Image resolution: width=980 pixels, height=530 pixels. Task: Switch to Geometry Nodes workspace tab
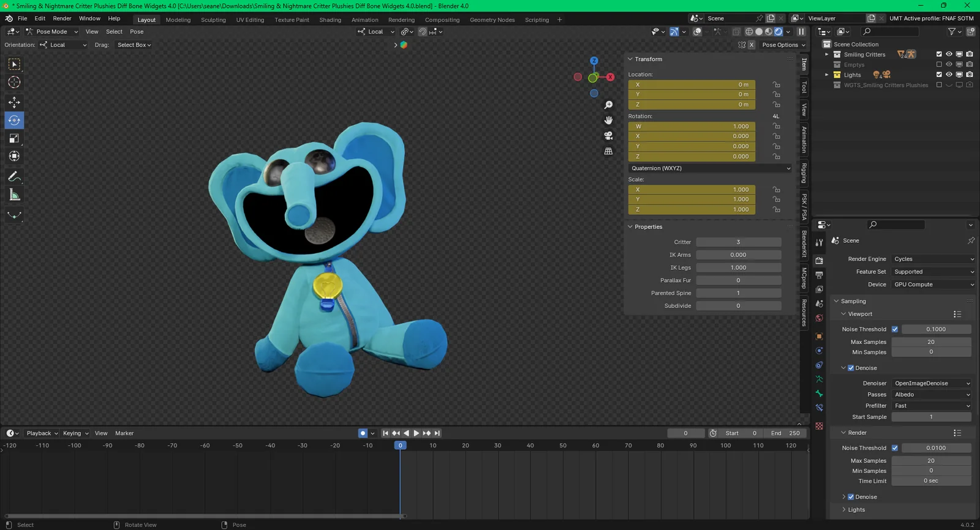click(492, 20)
